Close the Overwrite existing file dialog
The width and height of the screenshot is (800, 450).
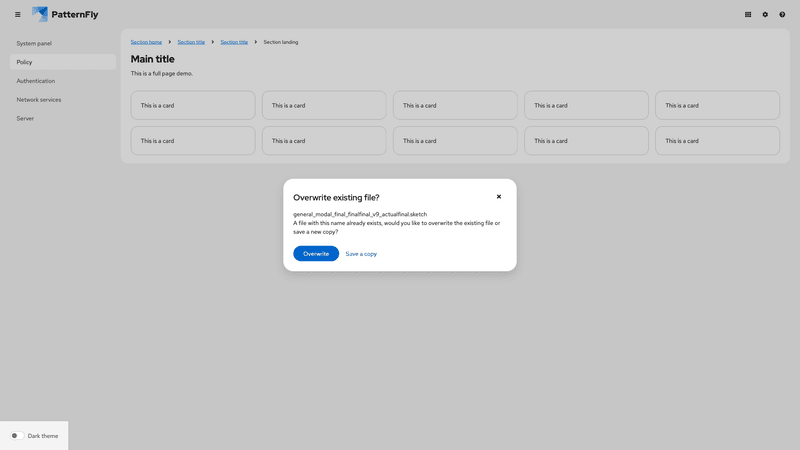tap(499, 197)
